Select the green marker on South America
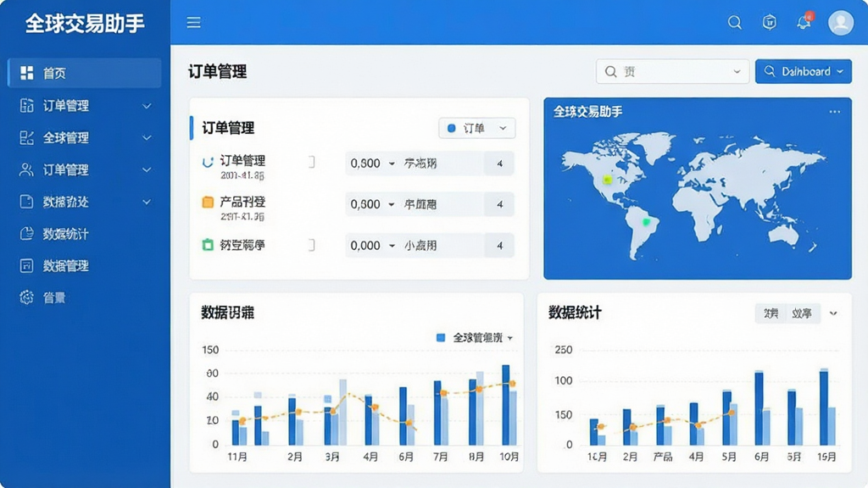Image resolution: width=868 pixels, height=488 pixels. (646, 222)
